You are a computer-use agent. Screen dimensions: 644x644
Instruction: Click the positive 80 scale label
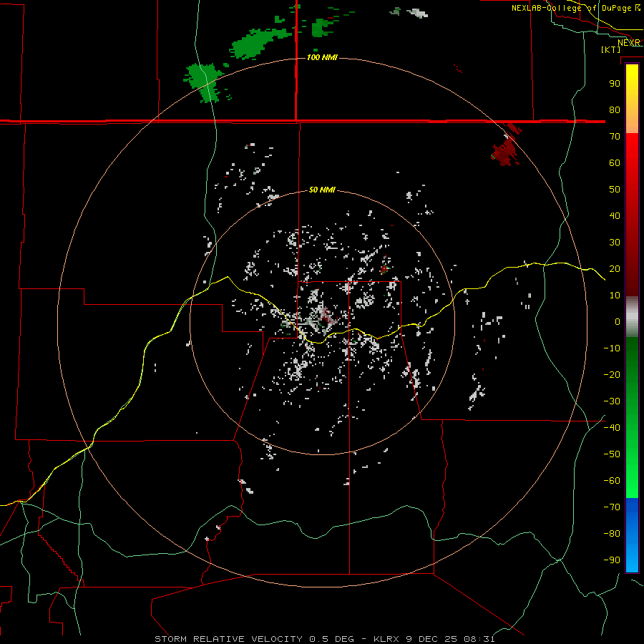[615, 109]
